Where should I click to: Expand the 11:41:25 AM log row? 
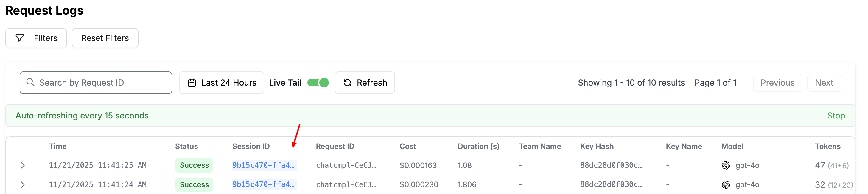(x=23, y=165)
